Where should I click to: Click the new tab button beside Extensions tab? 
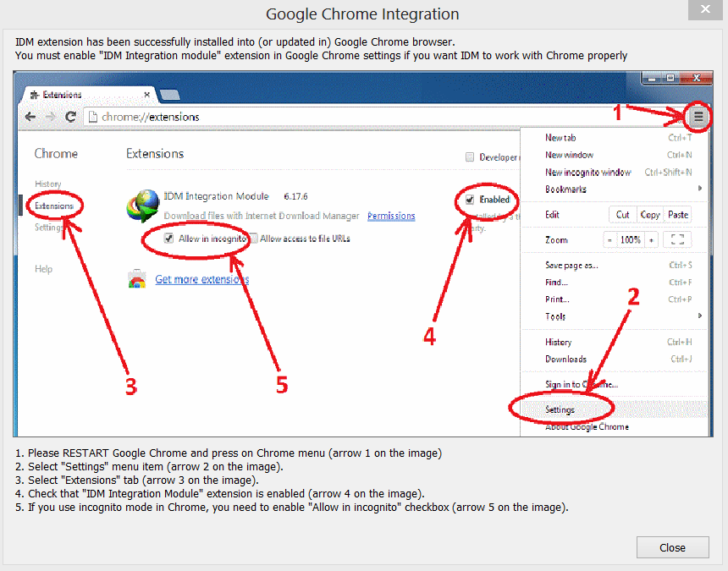coord(169,95)
